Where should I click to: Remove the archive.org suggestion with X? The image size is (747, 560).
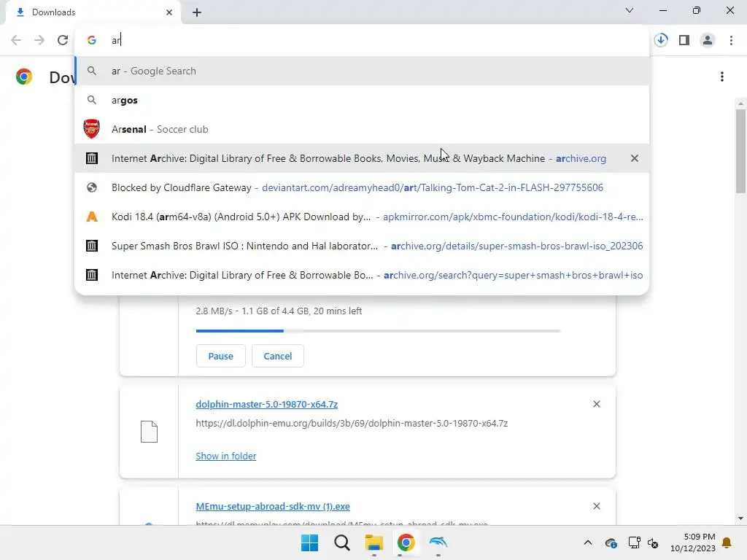pyautogui.click(x=634, y=158)
